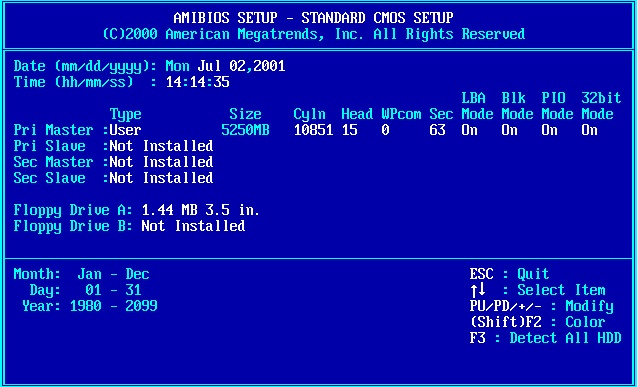Toggle PIO Mode On for Pri Master

549,130
